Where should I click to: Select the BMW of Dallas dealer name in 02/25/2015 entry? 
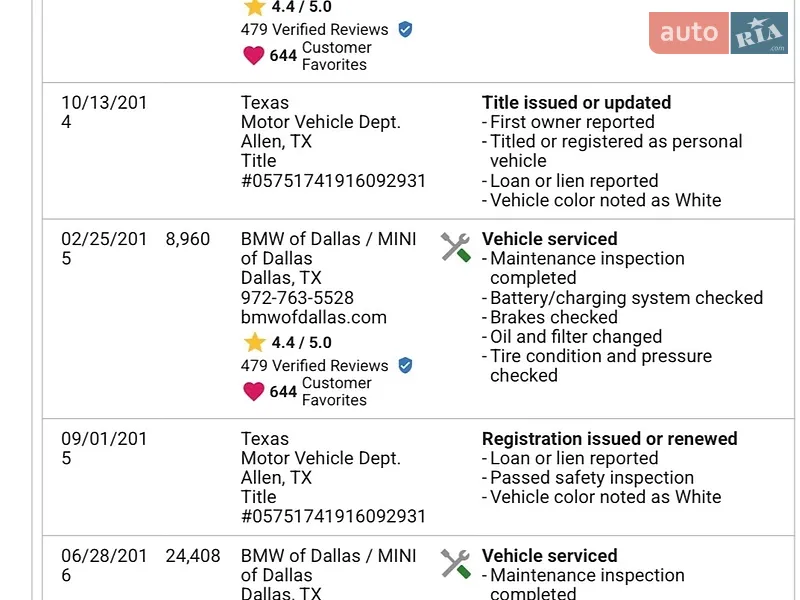point(329,248)
